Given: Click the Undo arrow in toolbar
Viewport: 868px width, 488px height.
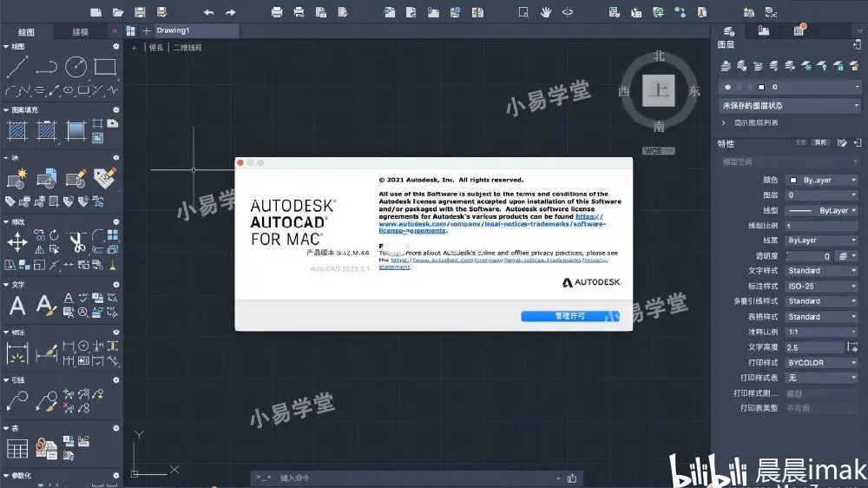Looking at the screenshot, I should (x=208, y=12).
